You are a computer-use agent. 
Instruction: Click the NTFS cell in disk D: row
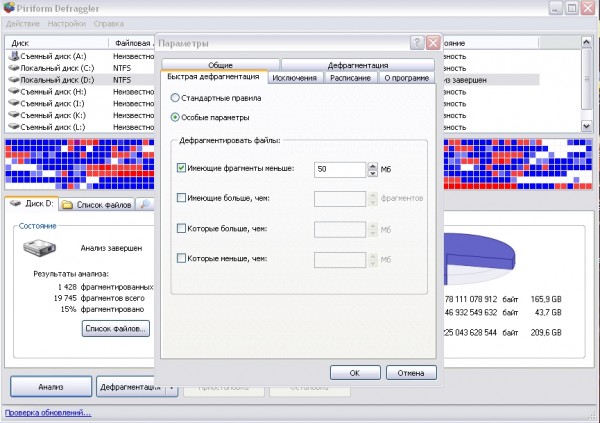click(122, 80)
